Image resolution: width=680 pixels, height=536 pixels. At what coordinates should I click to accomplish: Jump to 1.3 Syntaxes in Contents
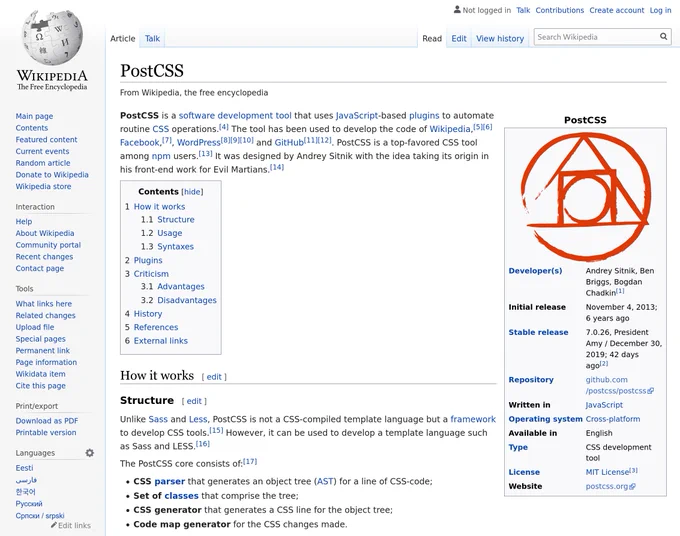point(175,247)
